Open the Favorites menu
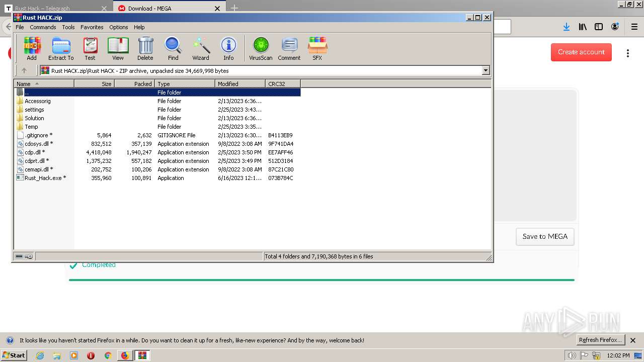Viewport: 644px width, 362px height. pyautogui.click(x=92, y=27)
